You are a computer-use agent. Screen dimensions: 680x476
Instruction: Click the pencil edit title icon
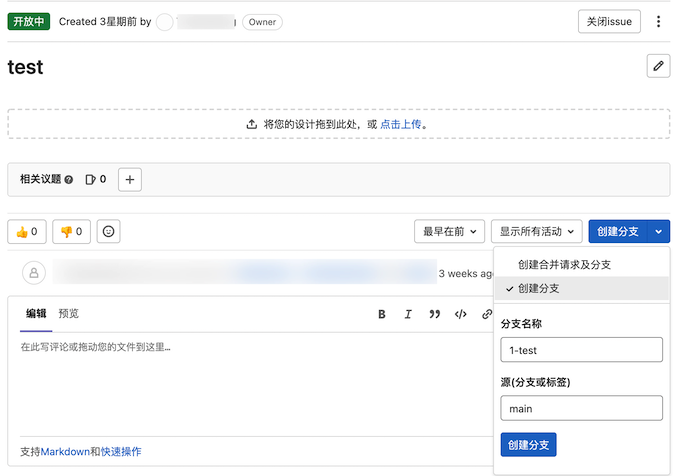(658, 66)
